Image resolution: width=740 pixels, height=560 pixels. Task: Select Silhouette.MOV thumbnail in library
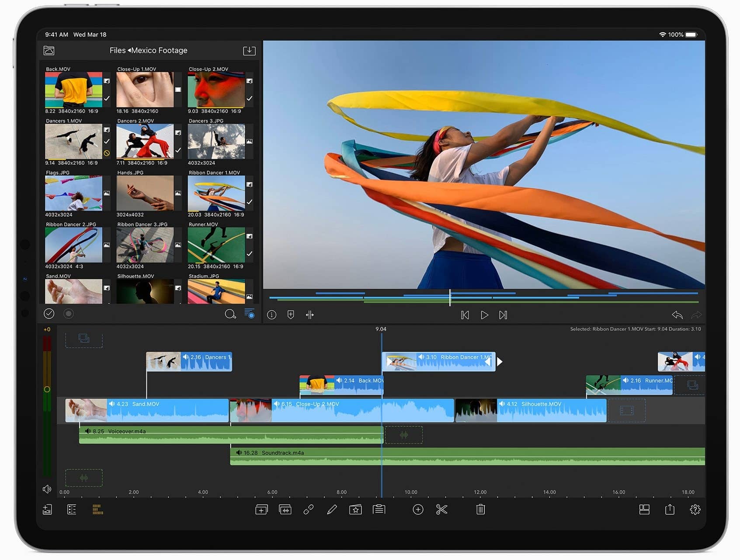(x=145, y=291)
